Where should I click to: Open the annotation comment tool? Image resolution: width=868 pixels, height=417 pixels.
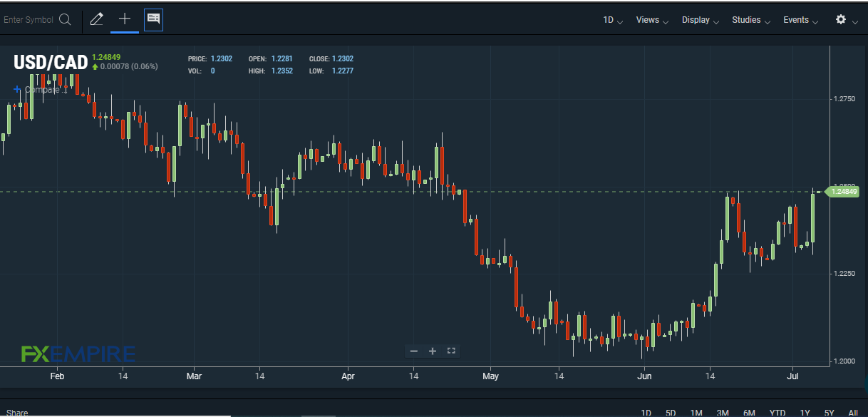tap(153, 20)
